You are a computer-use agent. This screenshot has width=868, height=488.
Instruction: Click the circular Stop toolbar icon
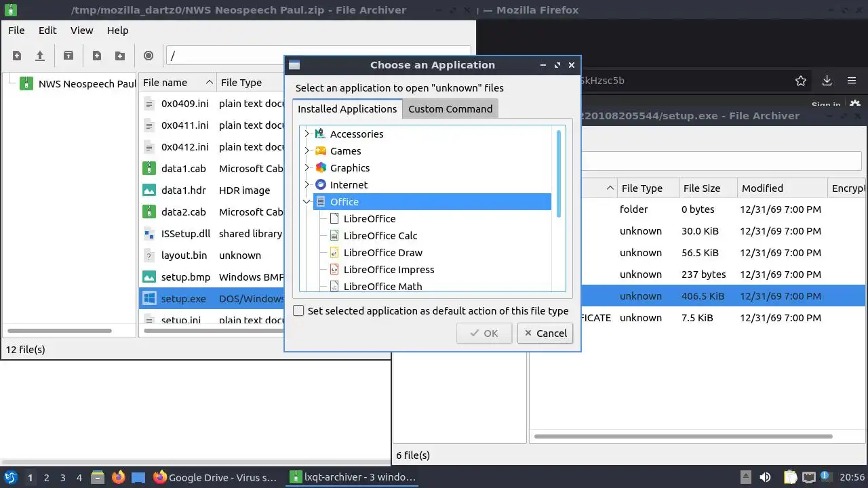tap(149, 56)
